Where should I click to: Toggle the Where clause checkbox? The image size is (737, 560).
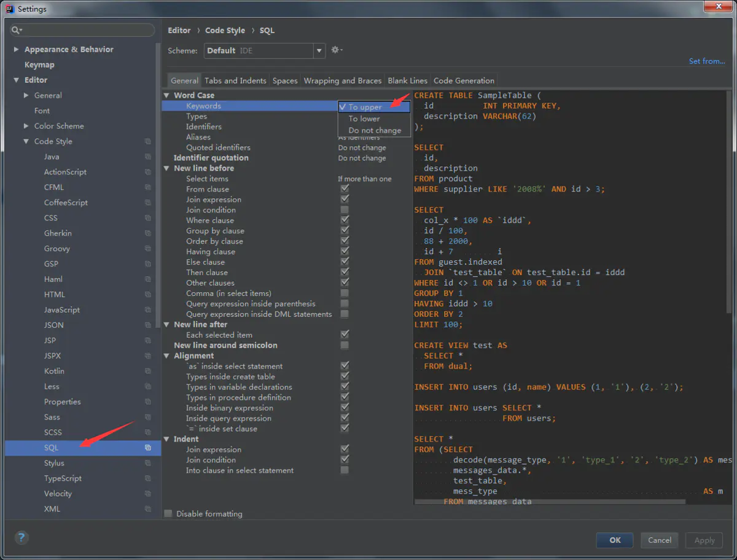click(345, 220)
